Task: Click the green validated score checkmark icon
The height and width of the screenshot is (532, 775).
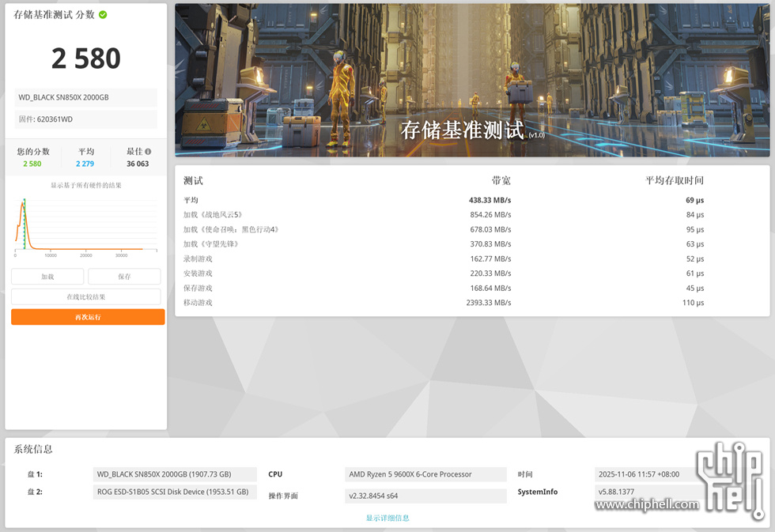Action: [x=104, y=15]
